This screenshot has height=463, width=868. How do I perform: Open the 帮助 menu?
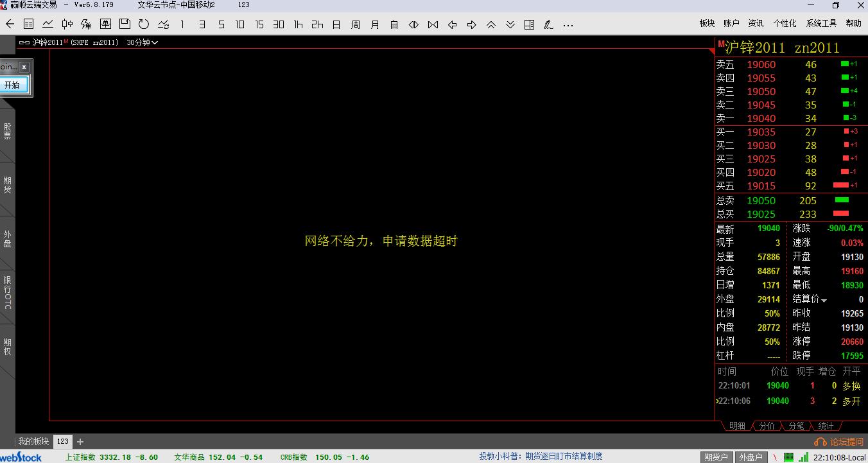pyautogui.click(x=853, y=23)
